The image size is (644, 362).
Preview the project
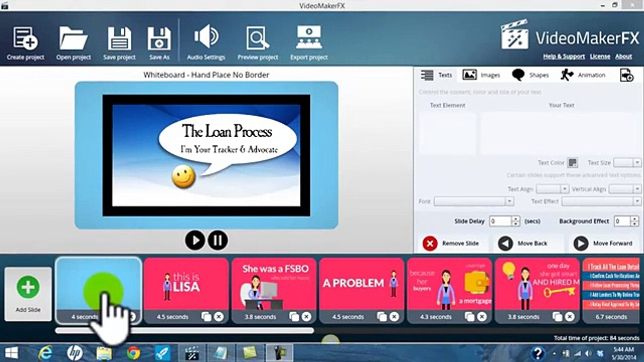coord(258,44)
